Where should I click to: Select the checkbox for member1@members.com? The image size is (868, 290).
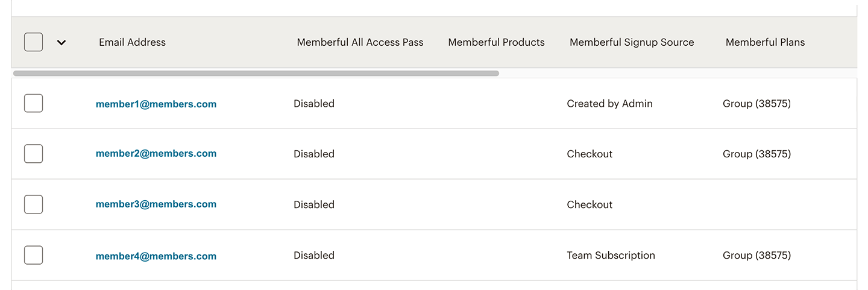33,104
